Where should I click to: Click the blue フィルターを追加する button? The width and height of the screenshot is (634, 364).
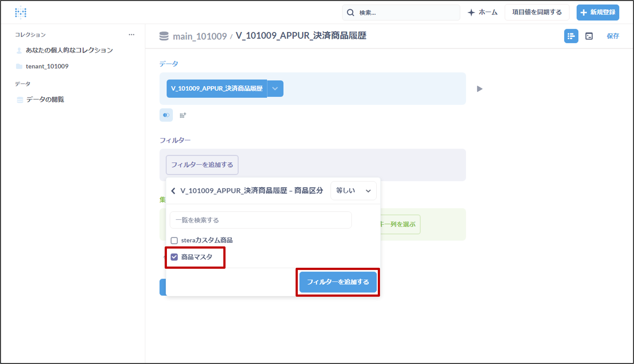[x=338, y=282]
